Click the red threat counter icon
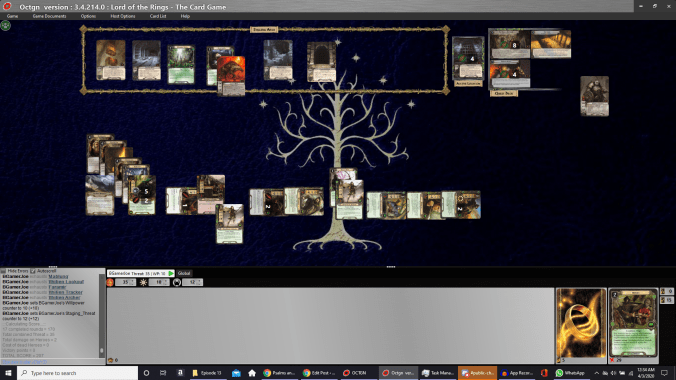The height and width of the screenshot is (380, 676). coord(110,283)
